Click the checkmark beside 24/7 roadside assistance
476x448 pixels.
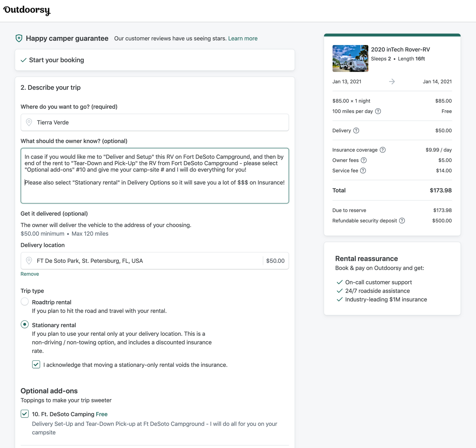click(340, 291)
